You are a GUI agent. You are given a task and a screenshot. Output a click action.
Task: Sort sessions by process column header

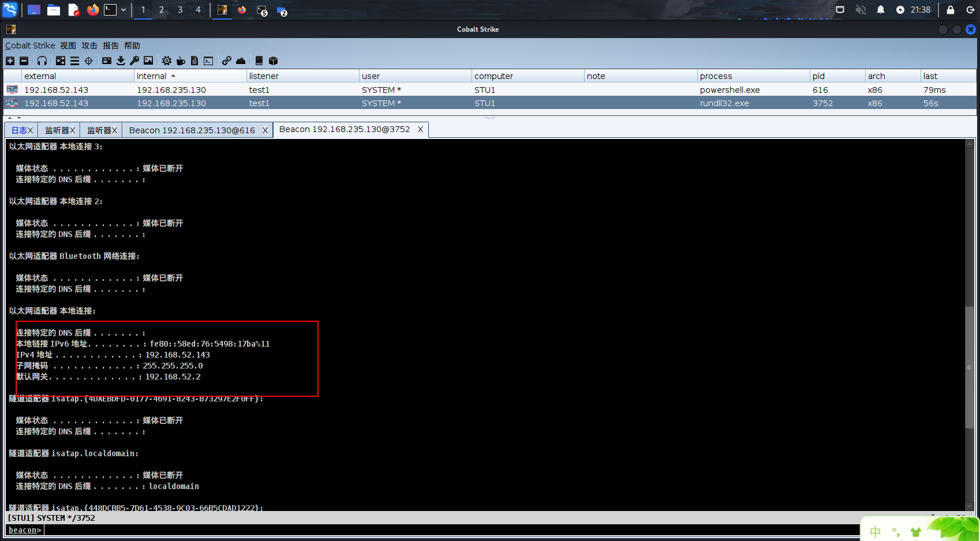[x=753, y=76]
